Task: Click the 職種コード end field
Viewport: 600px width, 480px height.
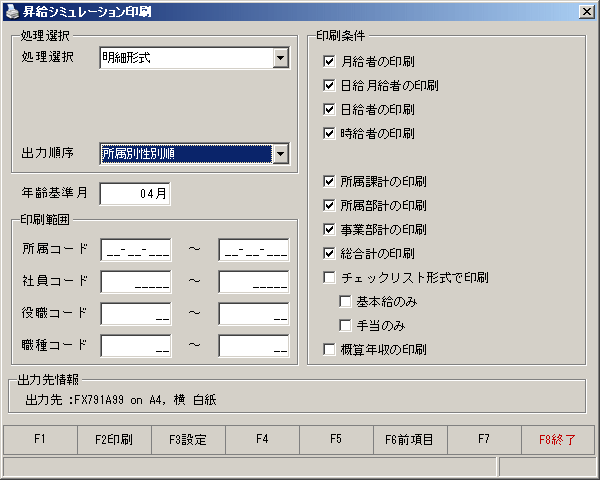Action: (x=254, y=346)
